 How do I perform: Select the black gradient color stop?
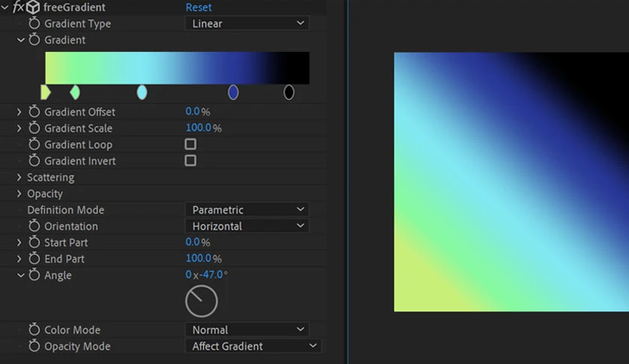pyautogui.click(x=289, y=93)
